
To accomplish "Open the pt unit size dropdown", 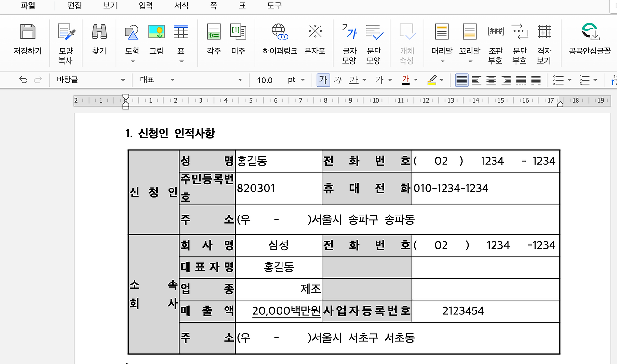I will [x=303, y=80].
